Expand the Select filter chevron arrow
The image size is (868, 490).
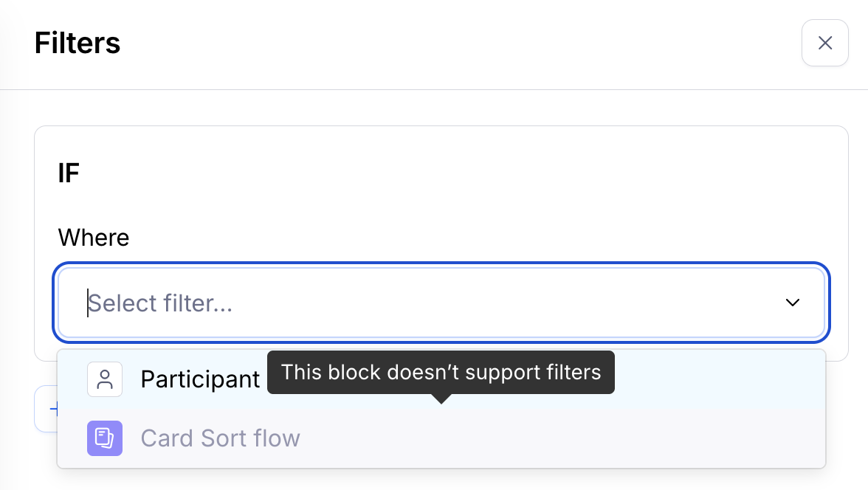point(793,303)
